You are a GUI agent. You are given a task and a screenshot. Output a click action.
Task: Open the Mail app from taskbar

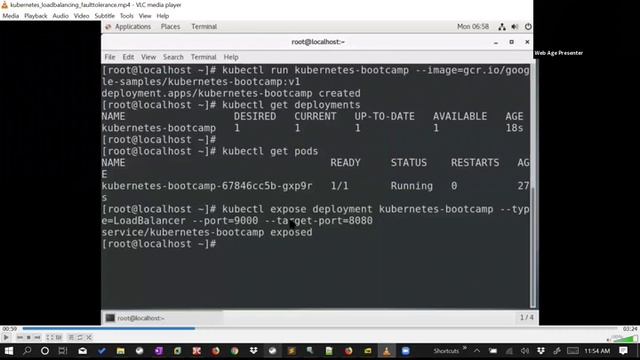tap(82, 351)
